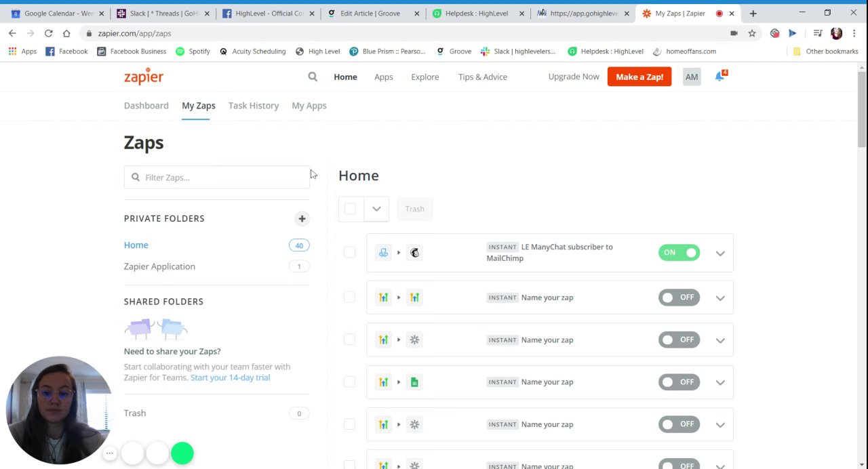Expand the LE ManyChat zap options chevron
The image size is (868, 469).
pyautogui.click(x=720, y=253)
